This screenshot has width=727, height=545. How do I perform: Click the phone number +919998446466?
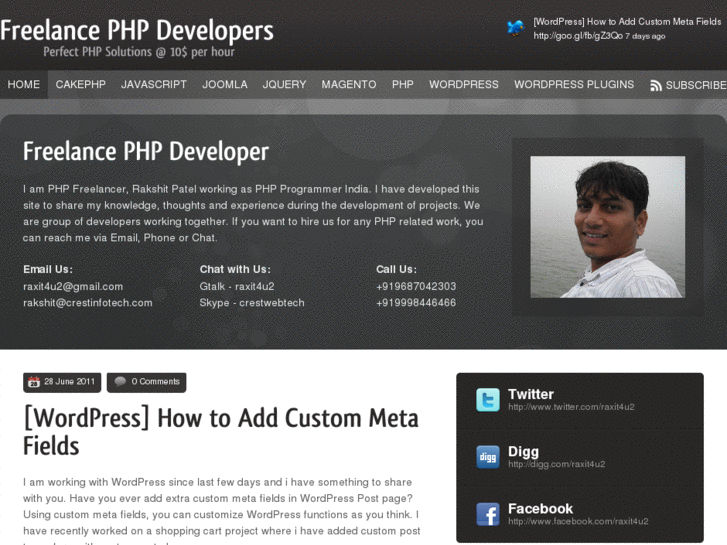(416, 303)
